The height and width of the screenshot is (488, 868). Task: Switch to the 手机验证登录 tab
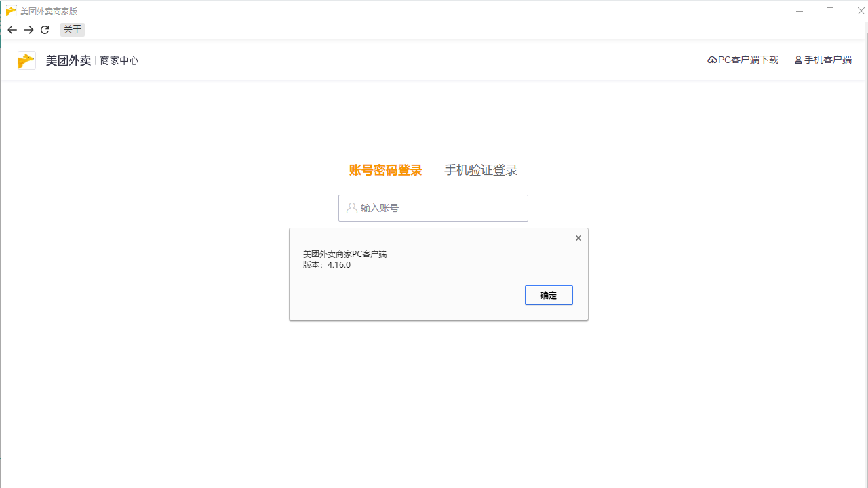pyautogui.click(x=480, y=170)
